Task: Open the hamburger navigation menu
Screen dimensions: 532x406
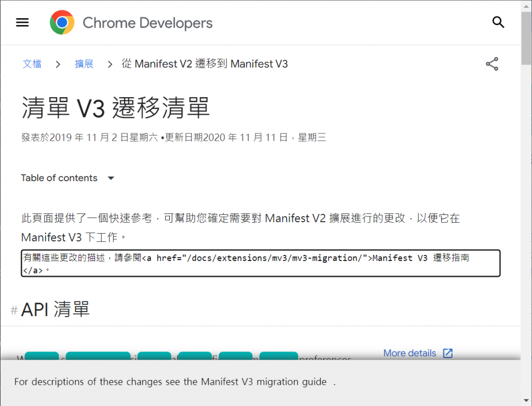Action: pos(22,22)
